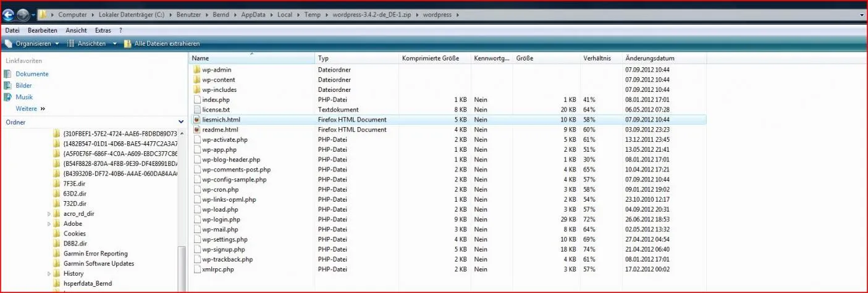The image size is (868, 293).
Task: Click the Cookies folder icon in tree
Action: coord(57,234)
